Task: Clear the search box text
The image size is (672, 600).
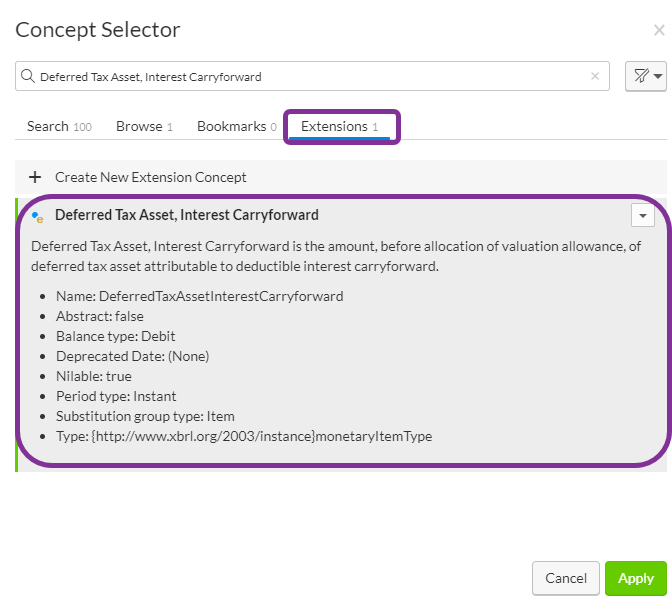Action: tap(595, 76)
